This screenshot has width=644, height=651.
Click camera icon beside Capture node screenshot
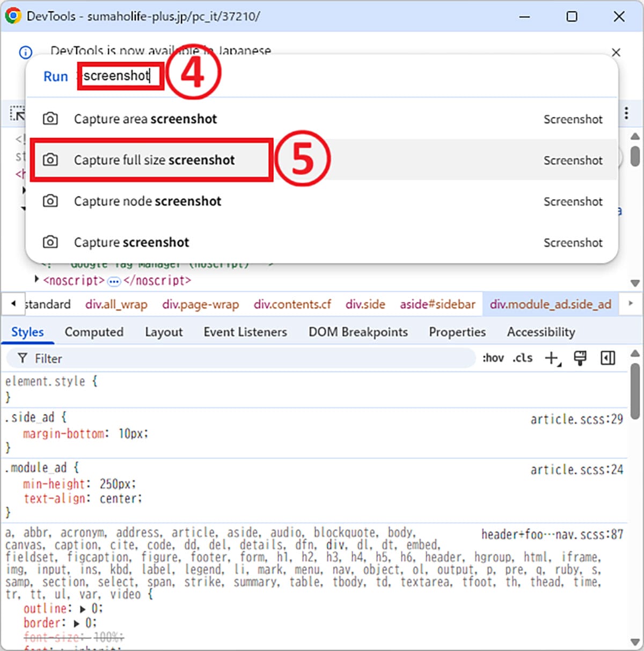point(50,201)
